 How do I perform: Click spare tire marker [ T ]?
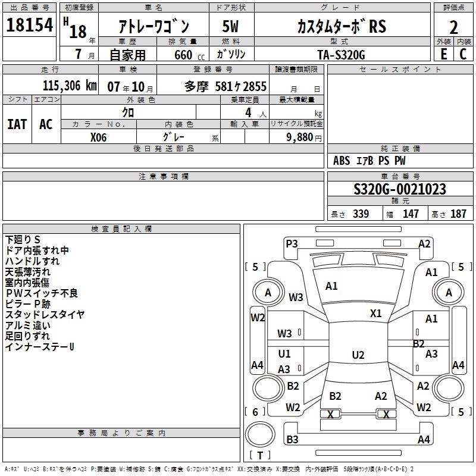pos(260,456)
